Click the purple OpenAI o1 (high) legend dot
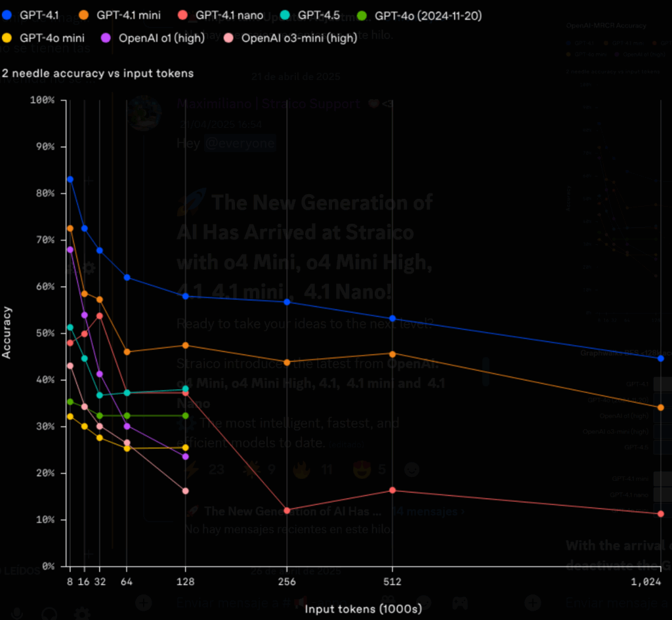 (x=106, y=38)
